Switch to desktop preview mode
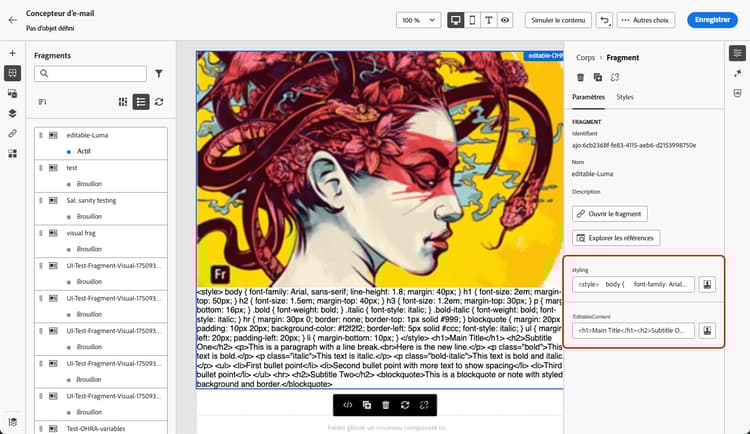 click(x=455, y=20)
